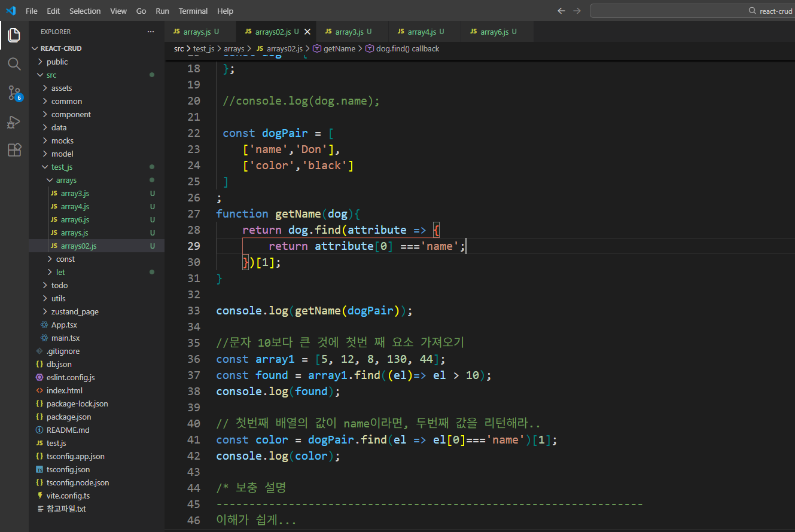Click the test_js breadcrumb segment
The image size is (795, 532).
click(x=204, y=48)
